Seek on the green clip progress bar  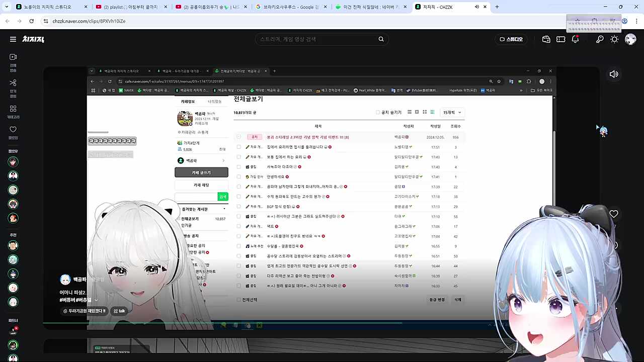pyautogui.click(x=222, y=323)
